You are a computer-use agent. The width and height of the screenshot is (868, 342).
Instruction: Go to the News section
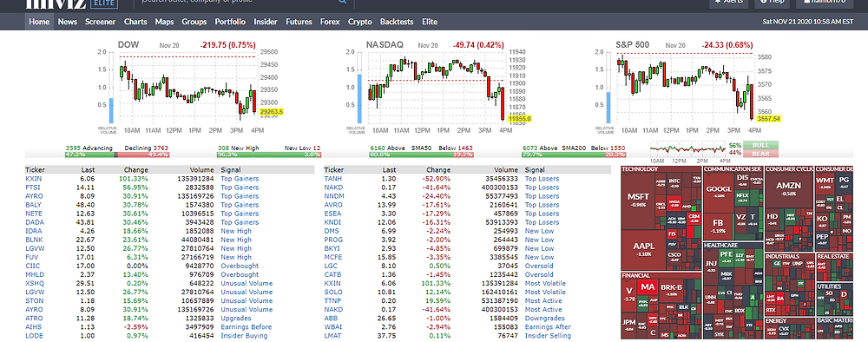click(x=68, y=22)
